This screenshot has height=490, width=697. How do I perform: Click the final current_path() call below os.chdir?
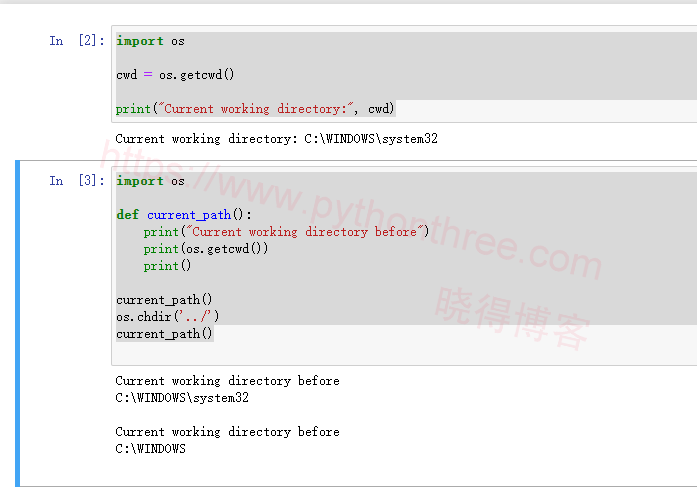tap(164, 334)
